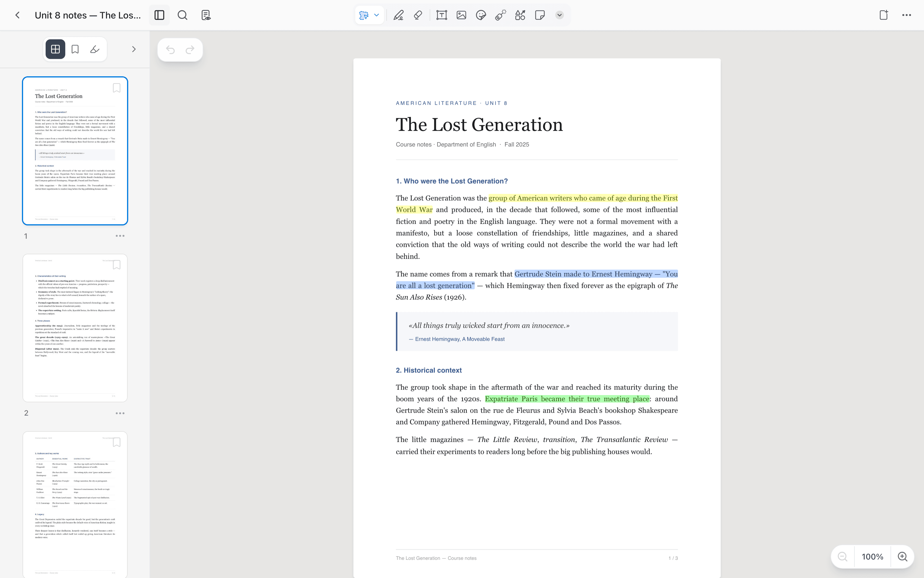Add a new page with the top-right icon
The height and width of the screenshot is (578, 924).
point(884,15)
